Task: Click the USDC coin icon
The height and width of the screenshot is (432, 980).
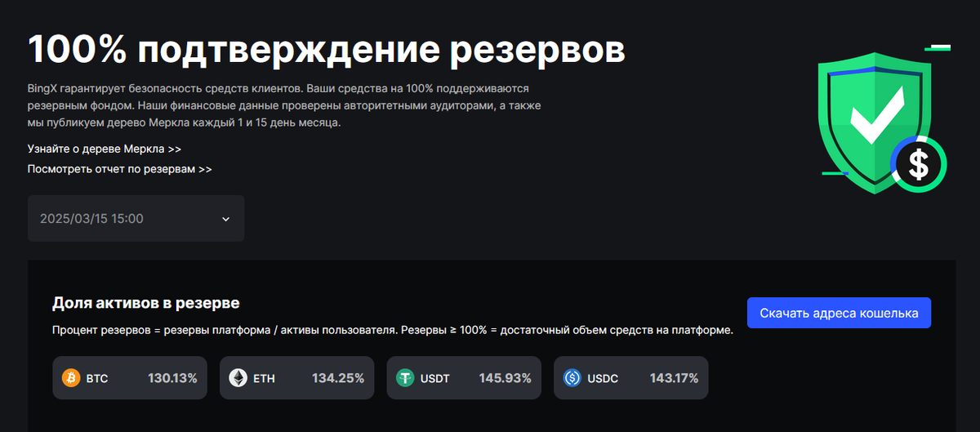Action: (x=572, y=378)
